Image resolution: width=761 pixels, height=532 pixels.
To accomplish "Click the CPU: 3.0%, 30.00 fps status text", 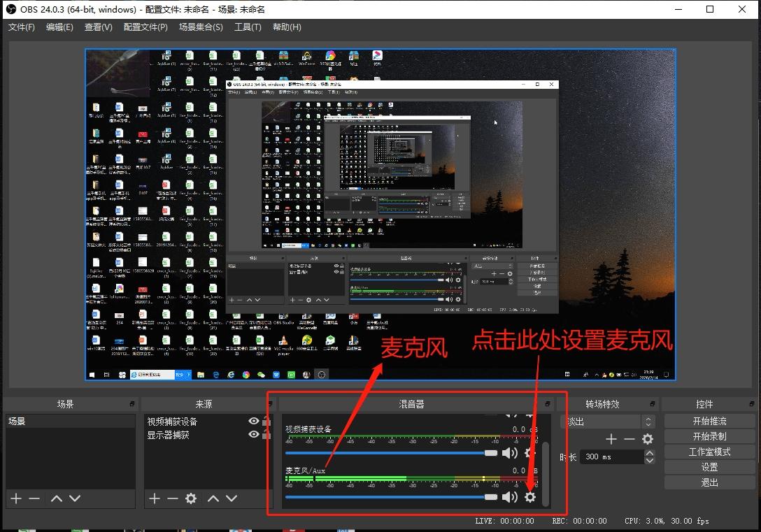I will click(x=667, y=521).
